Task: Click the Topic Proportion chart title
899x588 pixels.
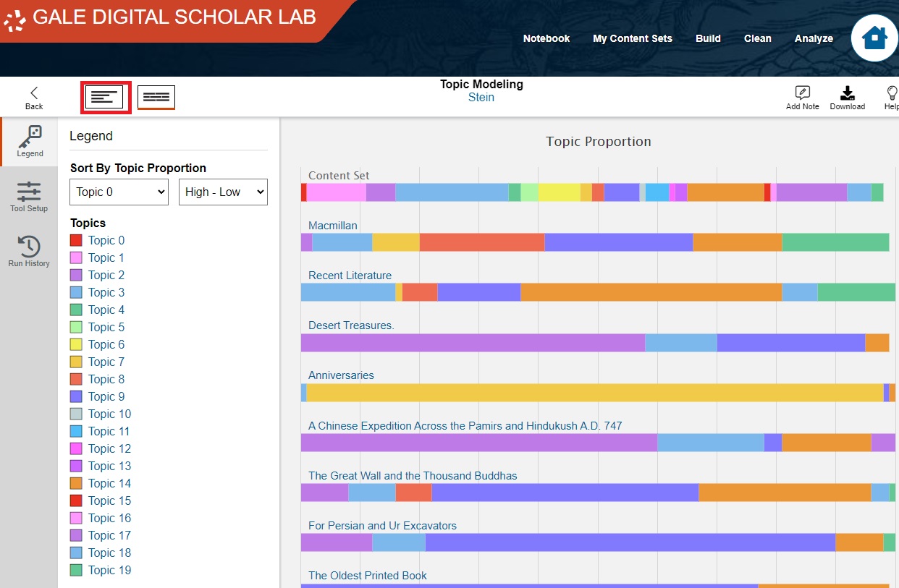Action: tap(599, 142)
